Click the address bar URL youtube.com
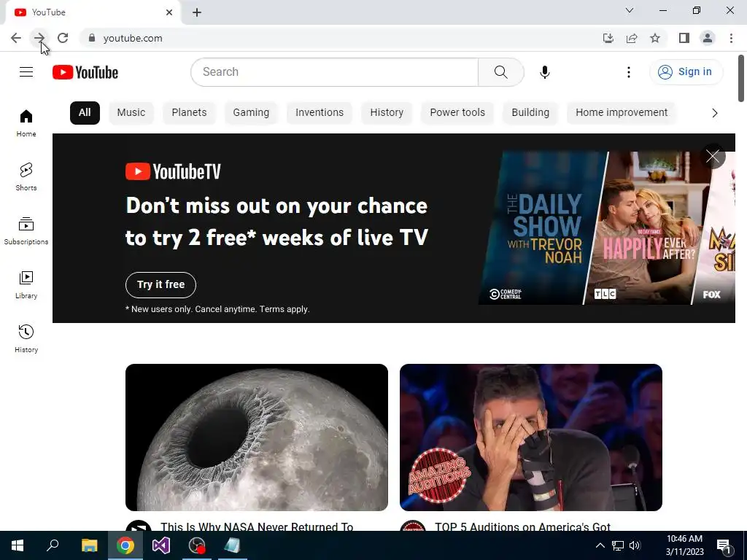This screenshot has width=747, height=560. point(133,38)
